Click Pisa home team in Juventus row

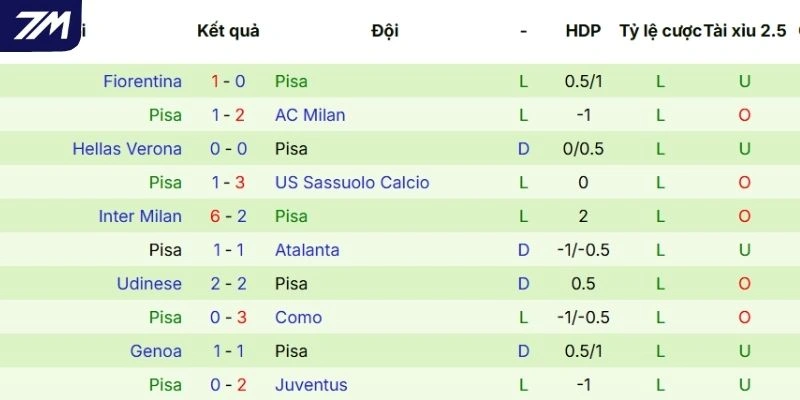pos(165,385)
